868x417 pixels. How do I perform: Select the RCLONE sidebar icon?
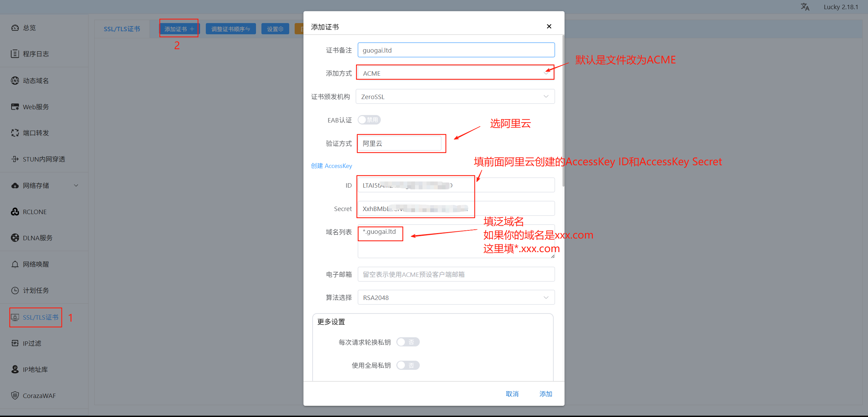(15, 212)
